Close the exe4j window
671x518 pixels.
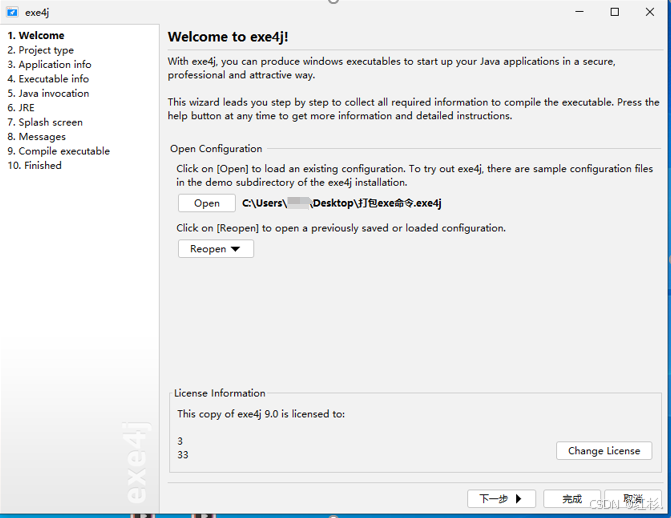pos(650,12)
